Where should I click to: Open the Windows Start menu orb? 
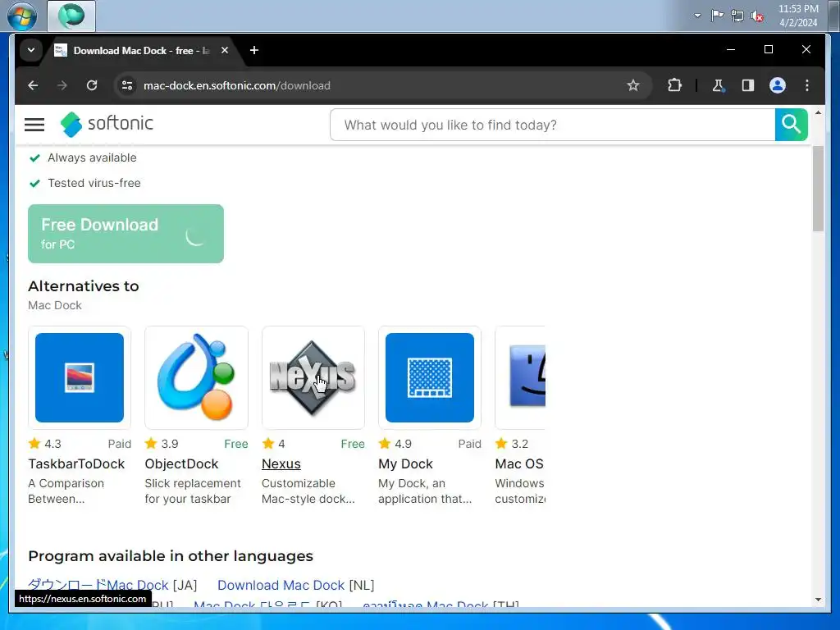click(x=22, y=16)
